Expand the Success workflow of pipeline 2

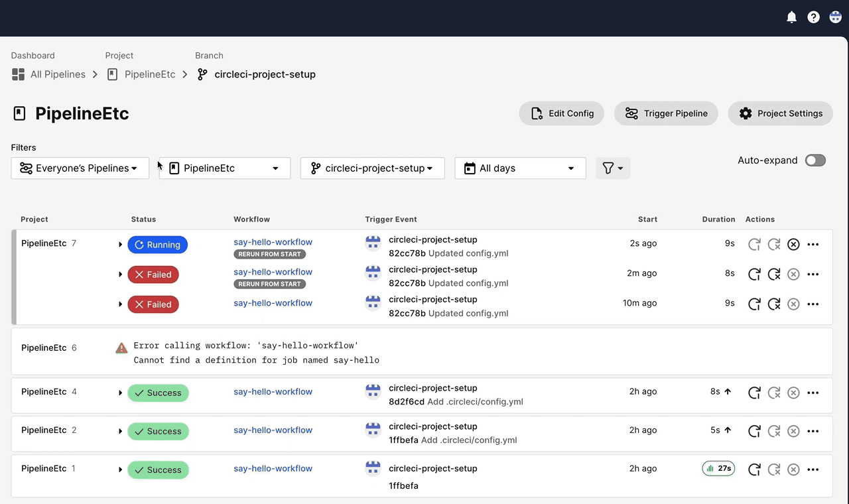120,431
